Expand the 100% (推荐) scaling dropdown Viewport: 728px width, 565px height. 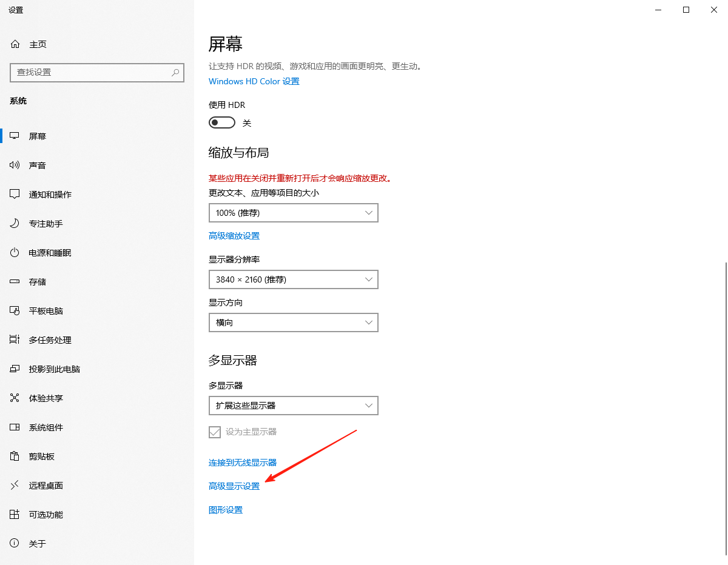293,213
